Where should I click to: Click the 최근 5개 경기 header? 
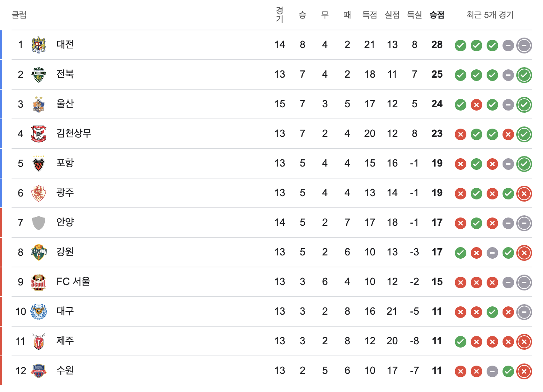490,15
